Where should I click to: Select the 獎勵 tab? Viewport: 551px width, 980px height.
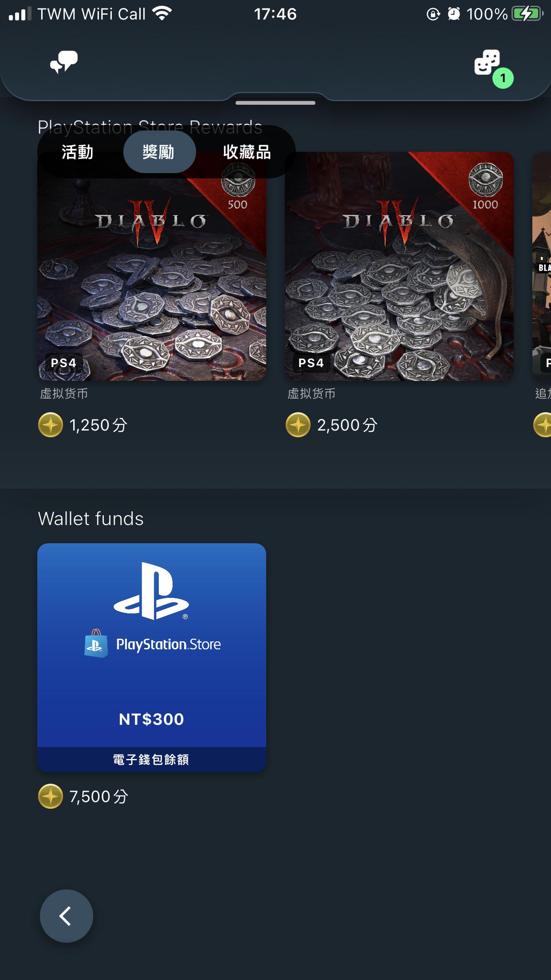tap(159, 152)
